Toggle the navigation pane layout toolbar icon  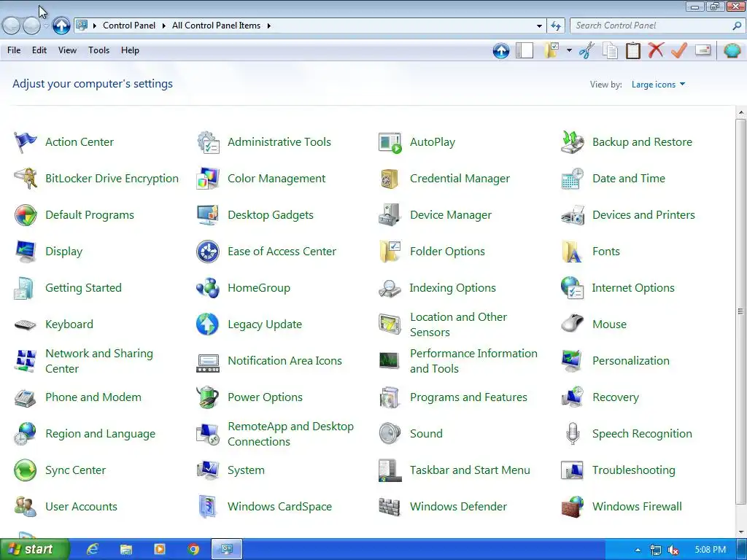click(x=525, y=50)
